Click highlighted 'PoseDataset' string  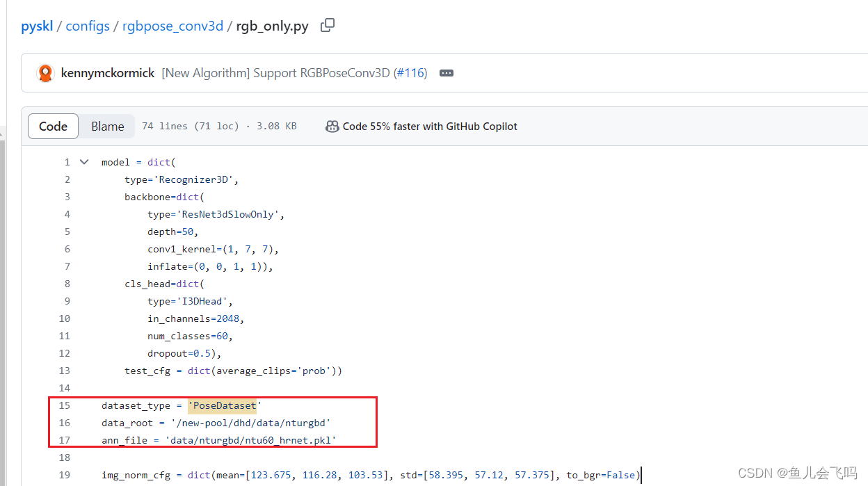(x=222, y=405)
